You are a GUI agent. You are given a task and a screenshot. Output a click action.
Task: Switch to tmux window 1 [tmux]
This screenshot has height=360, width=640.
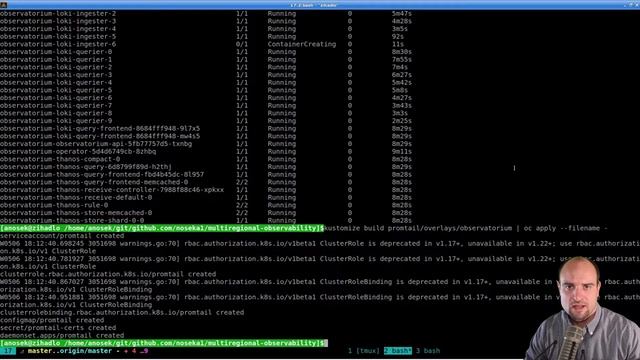tap(364, 351)
